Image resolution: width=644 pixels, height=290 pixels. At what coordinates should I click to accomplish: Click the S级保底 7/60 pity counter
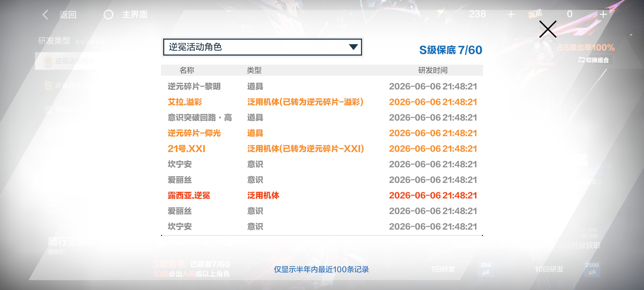click(x=451, y=50)
